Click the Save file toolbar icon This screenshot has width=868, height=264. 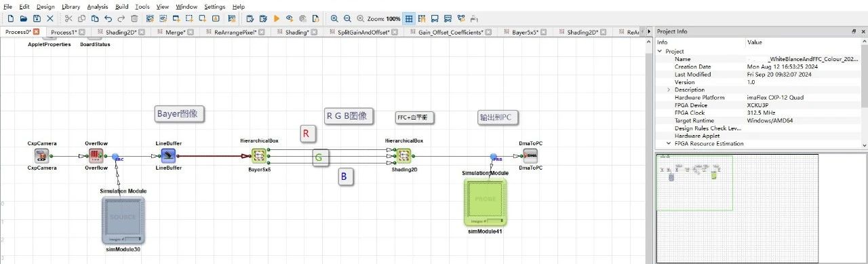click(x=37, y=19)
